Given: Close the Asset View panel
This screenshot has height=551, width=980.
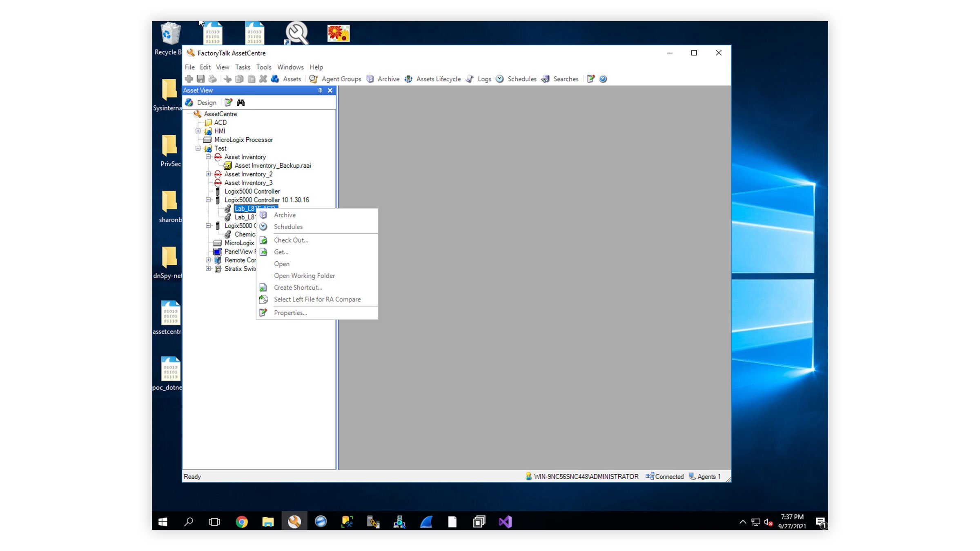Looking at the screenshot, I should point(330,90).
